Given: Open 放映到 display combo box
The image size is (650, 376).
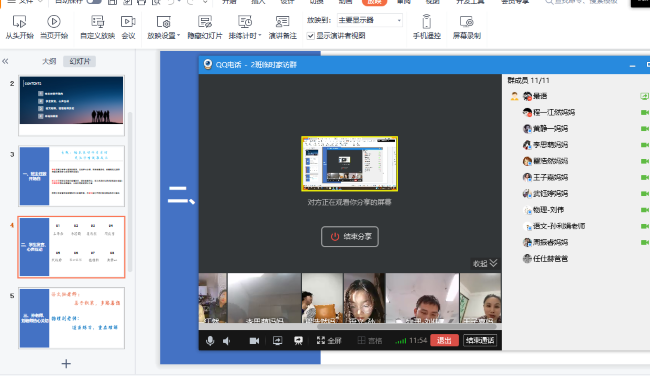Looking at the screenshot, I should coord(369,20).
